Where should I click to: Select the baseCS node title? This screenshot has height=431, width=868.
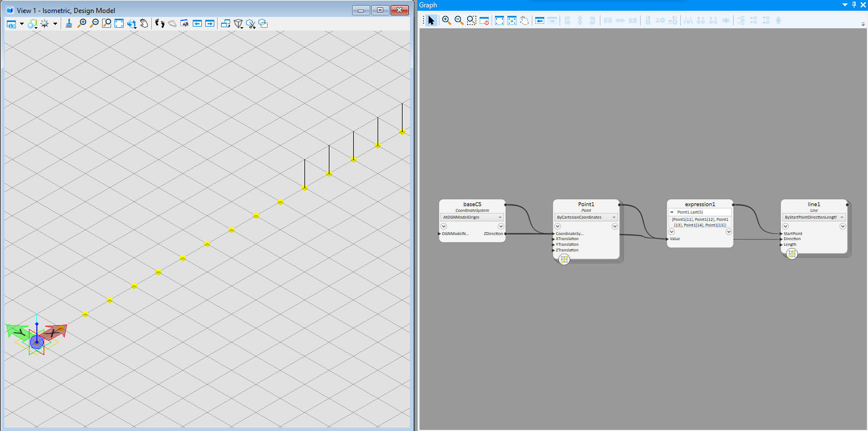click(472, 204)
